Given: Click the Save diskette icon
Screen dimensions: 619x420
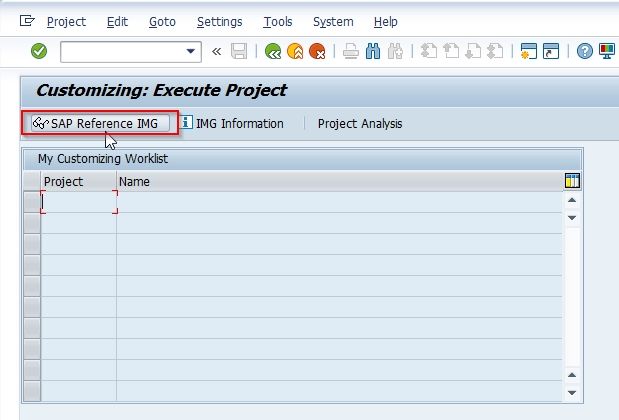Looking at the screenshot, I should pyautogui.click(x=239, y=51).
